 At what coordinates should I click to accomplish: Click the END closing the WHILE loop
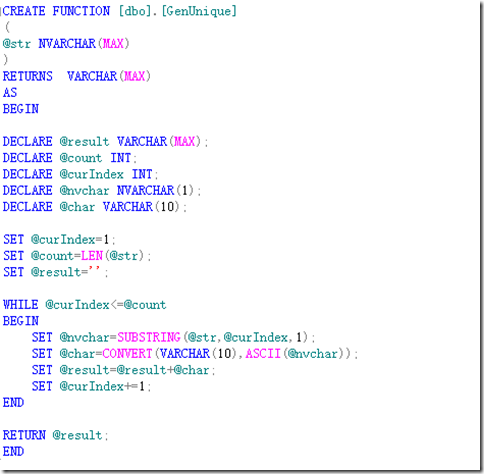pyautogui.click(x=13, y=403)
